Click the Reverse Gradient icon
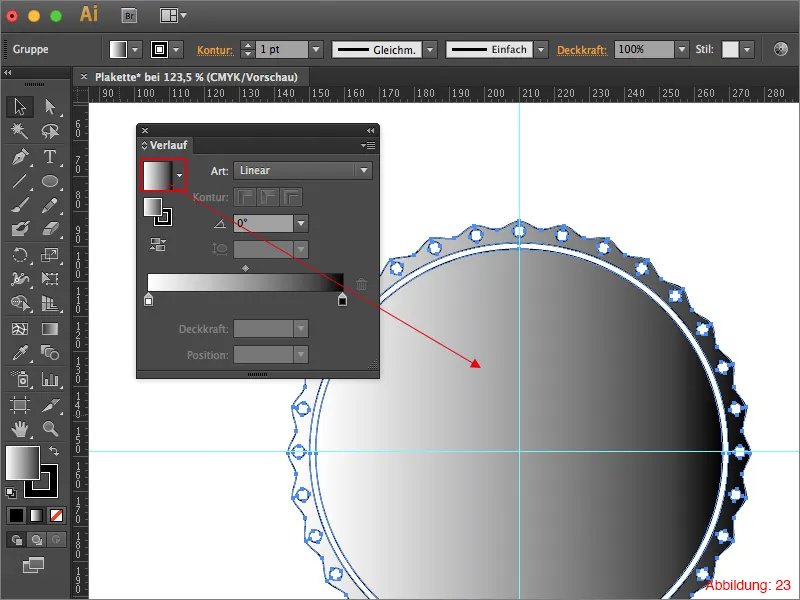 coord(158,244)
